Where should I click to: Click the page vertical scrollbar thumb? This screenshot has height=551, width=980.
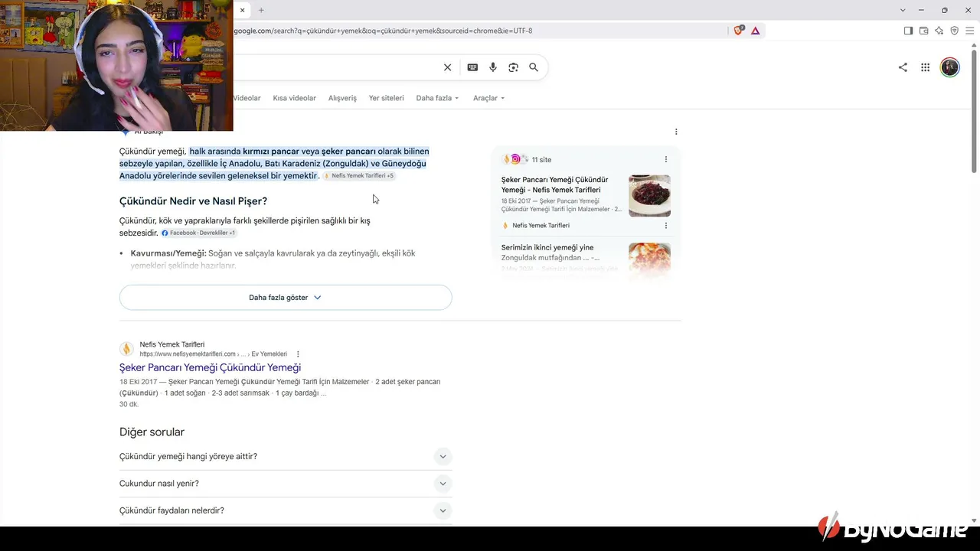click(x=975, y=111)
